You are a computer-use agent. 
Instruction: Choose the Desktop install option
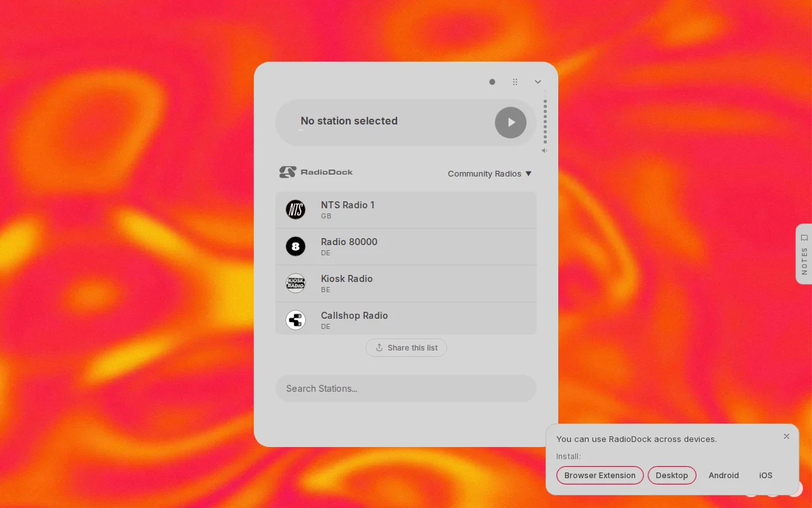pyautogui.click(x=672, y=475)
